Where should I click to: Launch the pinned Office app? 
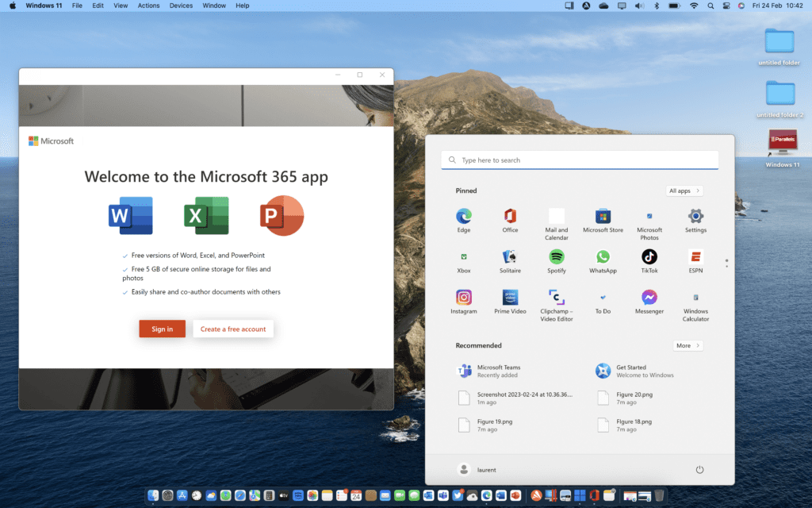click(x=510, y=221)
